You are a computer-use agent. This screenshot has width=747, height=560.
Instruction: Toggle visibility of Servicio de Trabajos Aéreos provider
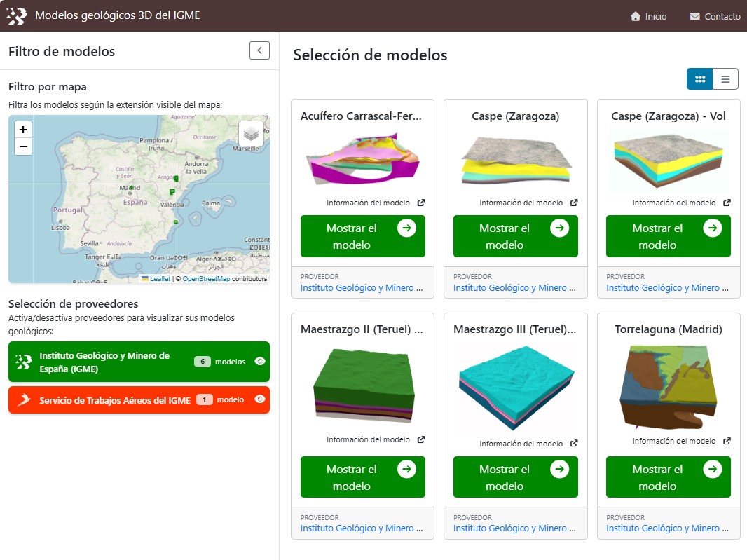coord(259,399)
